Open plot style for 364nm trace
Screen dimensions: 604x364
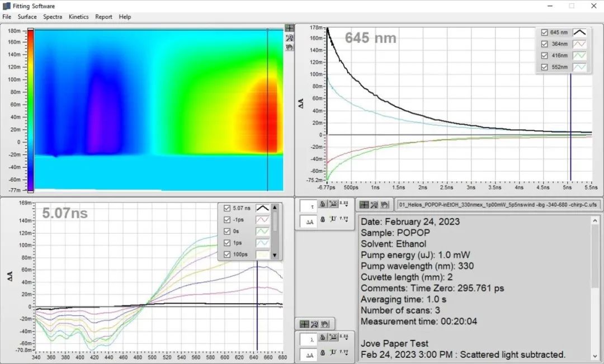[x=579, y=44]
